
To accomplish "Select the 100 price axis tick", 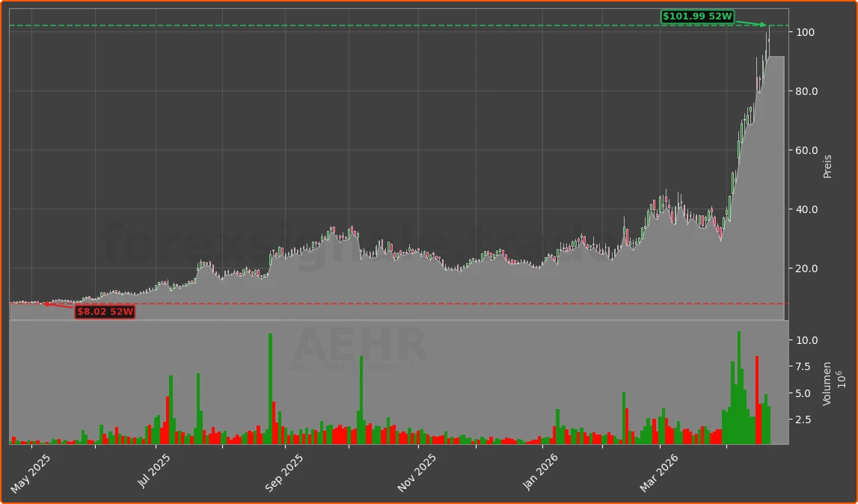I will (x=806, y=32).
